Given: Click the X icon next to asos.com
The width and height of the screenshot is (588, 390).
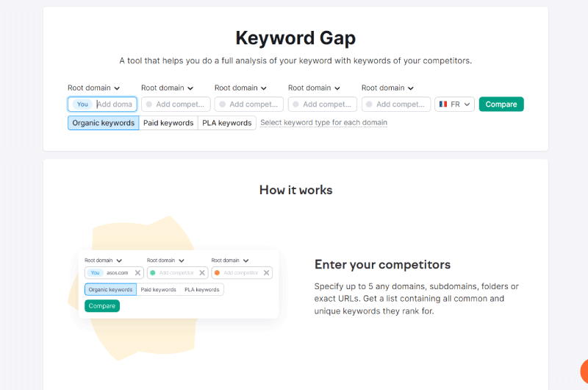Looking at the screenshot, I should [137, 273].
